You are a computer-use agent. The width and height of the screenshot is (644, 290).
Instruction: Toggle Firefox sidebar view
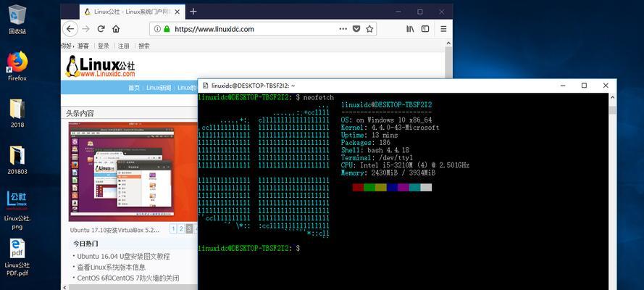point(425,29)
